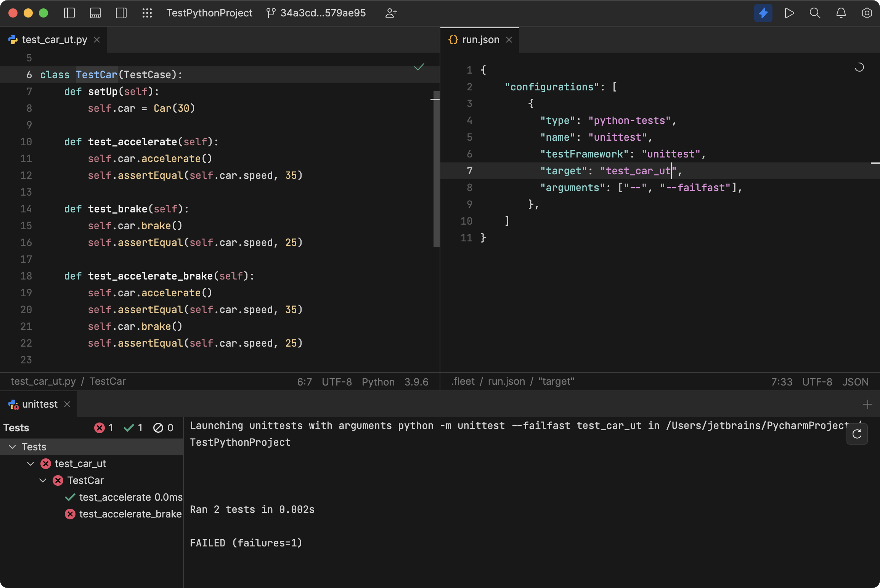Click the add collaborator icon

coord(391,13)
